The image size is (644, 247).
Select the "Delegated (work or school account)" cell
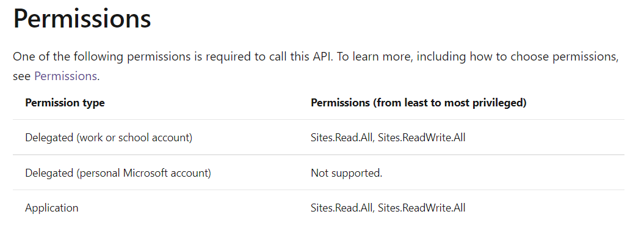109,138
